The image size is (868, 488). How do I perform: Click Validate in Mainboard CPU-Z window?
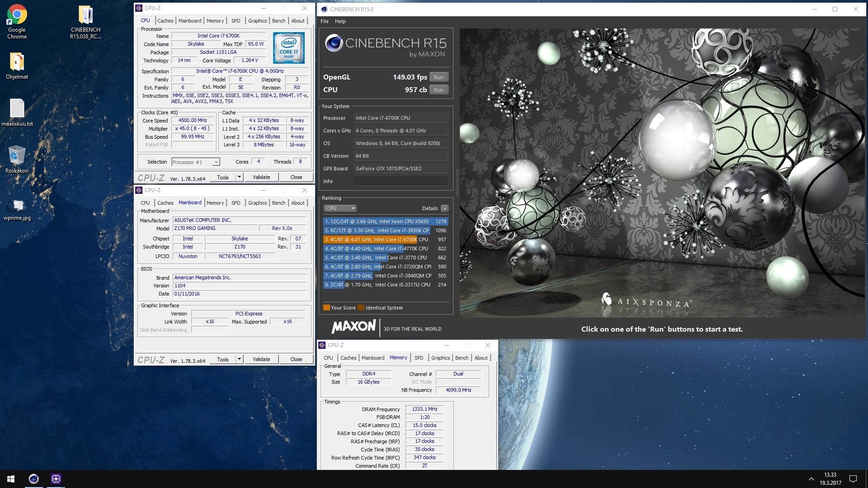pos(261,360)
